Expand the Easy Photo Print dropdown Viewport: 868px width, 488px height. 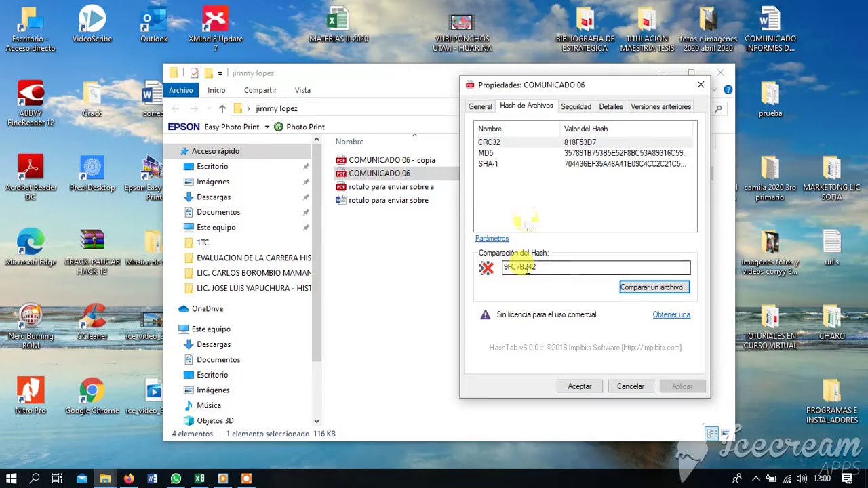tap(267, 127)
